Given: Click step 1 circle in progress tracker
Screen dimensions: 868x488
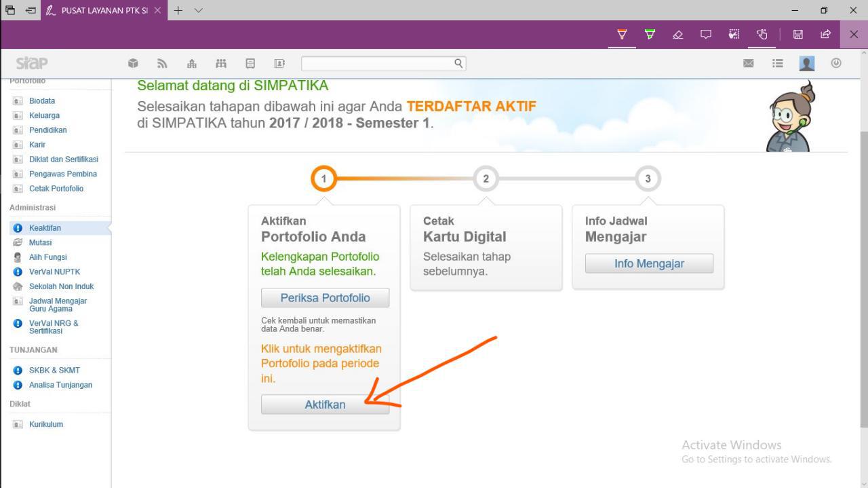Looking at the screenshot, I should tap(324, 179).
